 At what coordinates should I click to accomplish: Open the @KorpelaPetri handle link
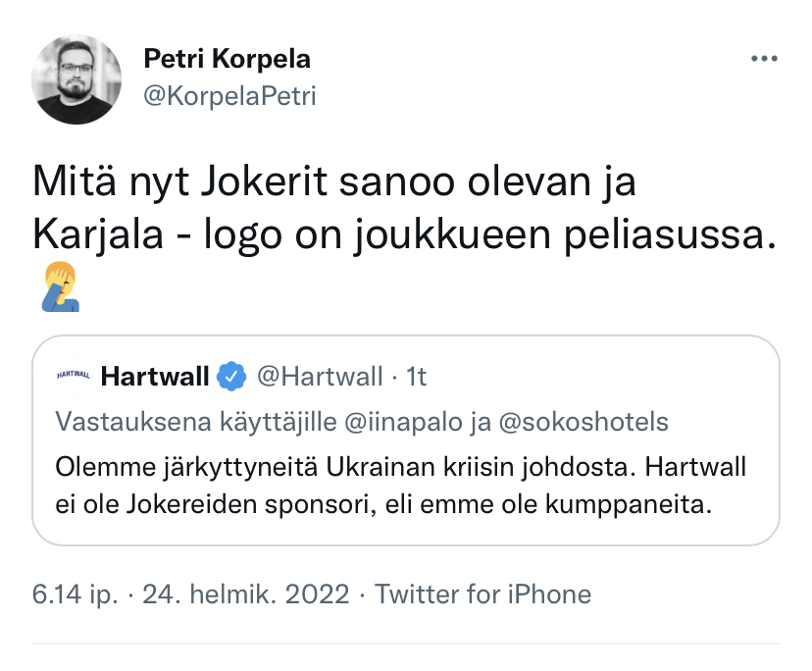pos(229,95)
